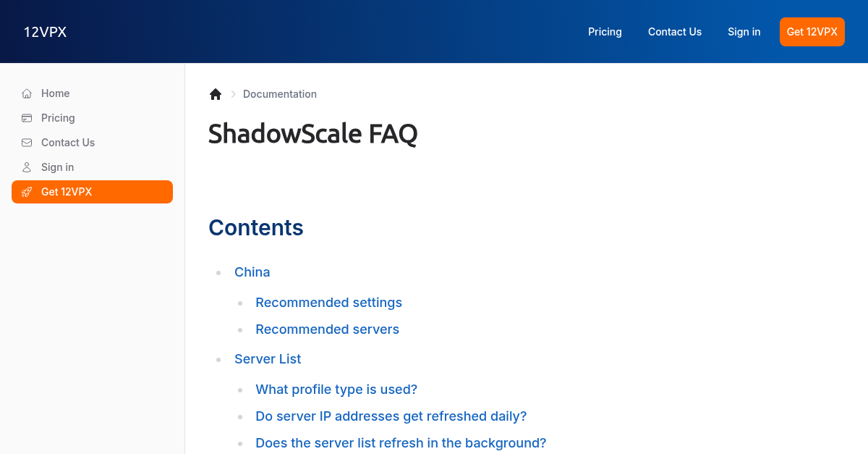Open Recommended settings link
This screenshot has height=454, width=868.
(328, 303)
